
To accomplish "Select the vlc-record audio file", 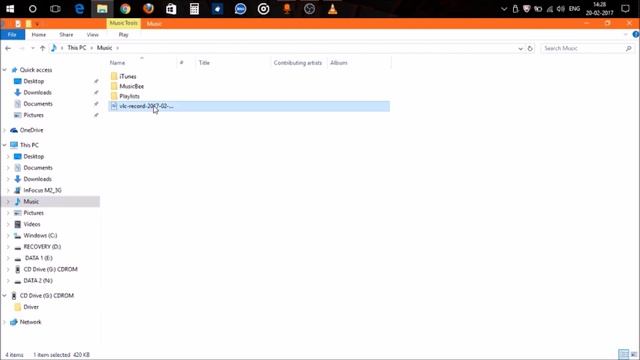I will (249, 106).
